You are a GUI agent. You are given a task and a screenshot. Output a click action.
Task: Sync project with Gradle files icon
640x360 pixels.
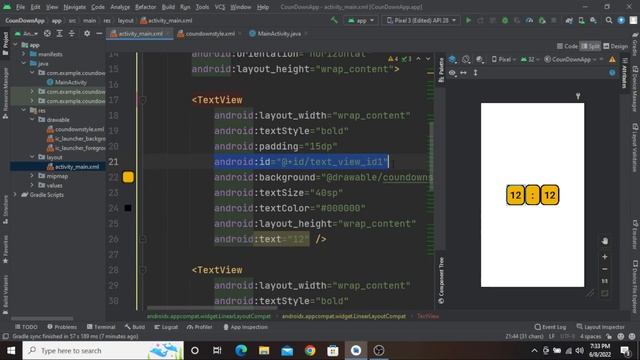(x=569, y=20)
